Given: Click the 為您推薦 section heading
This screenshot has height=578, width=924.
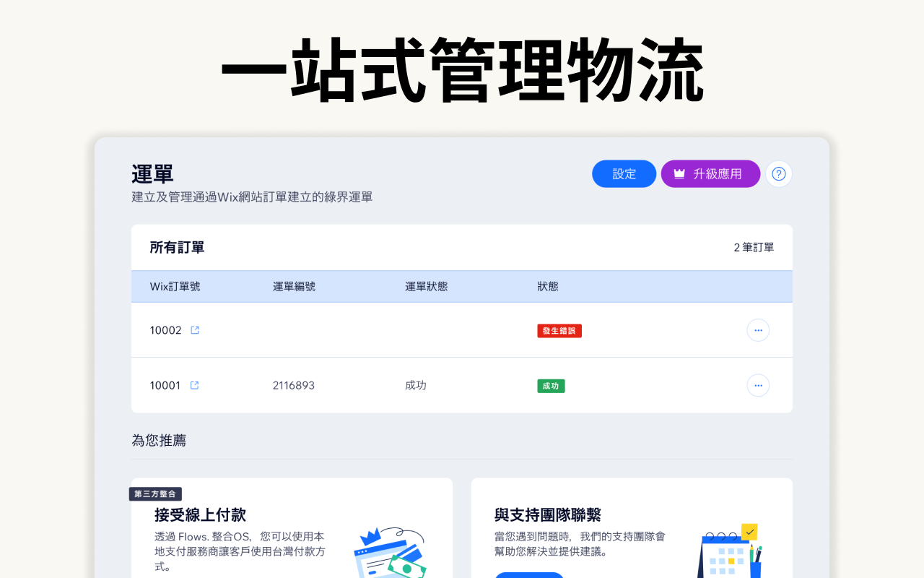Looking at the screenshot, I should pos(159,440).
